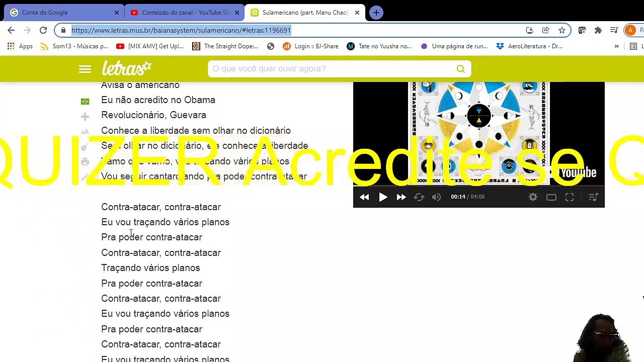Open The Straight Dope bookmark

pyautogui.click(x=225, y=46)
